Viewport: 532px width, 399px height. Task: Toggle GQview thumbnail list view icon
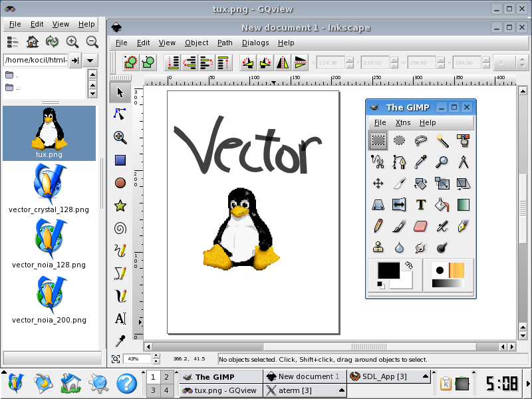(13, 42)
